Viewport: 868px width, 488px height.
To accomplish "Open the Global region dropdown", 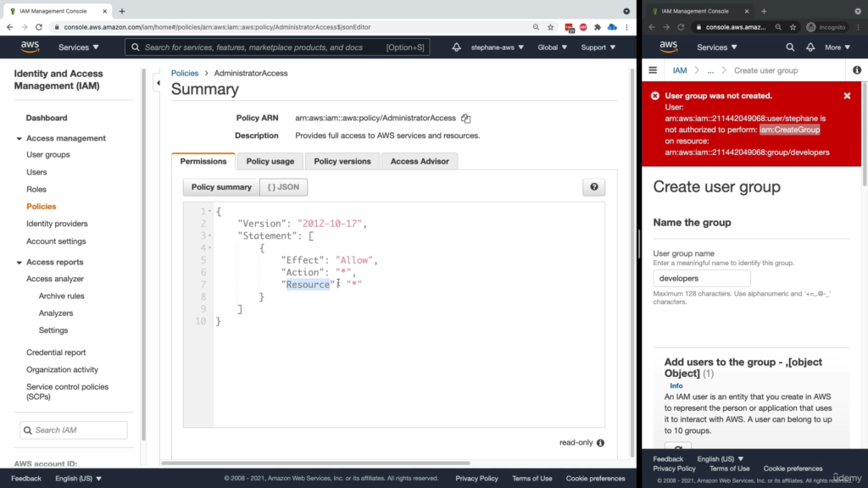I will (x=552, y=47).
